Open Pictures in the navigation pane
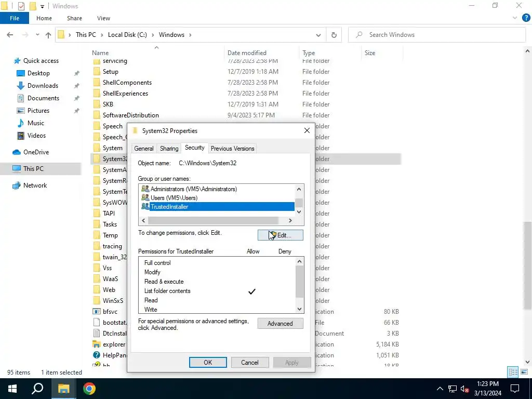Image resolution: width=532 pixels, height=399 pixels. click(x=38, y=111)
